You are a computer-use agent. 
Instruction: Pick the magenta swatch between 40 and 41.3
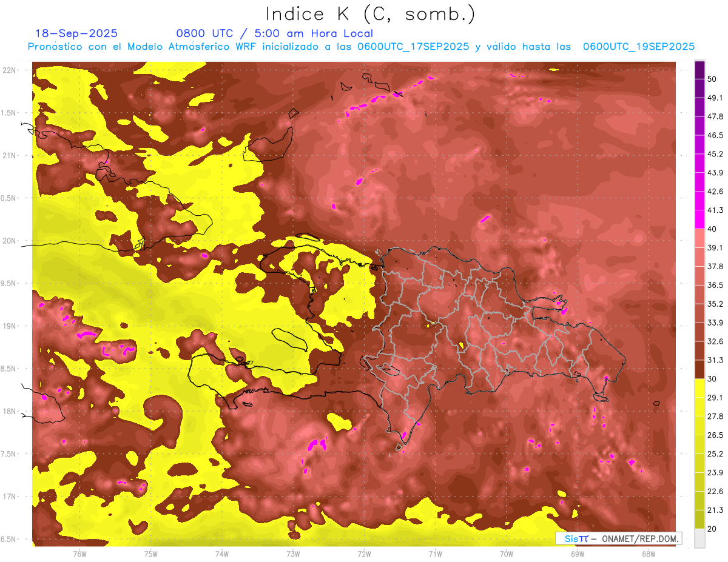[699, 218]
